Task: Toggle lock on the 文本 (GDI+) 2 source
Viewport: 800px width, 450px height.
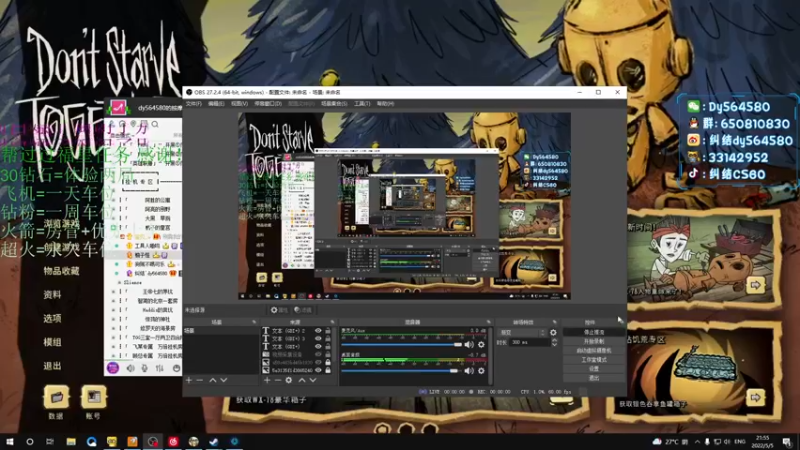Action: point(328,331)
